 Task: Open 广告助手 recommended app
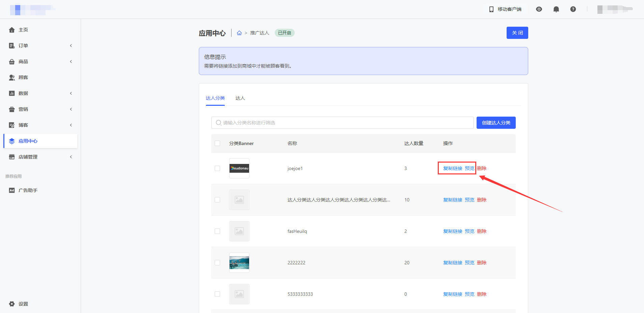tap(41, 190)
